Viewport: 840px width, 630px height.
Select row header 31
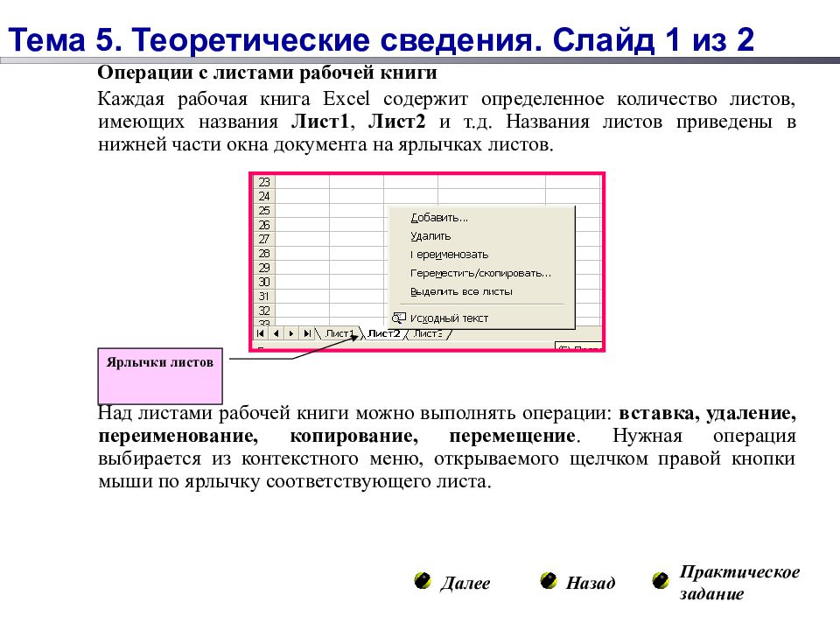[x=264, y=297]
